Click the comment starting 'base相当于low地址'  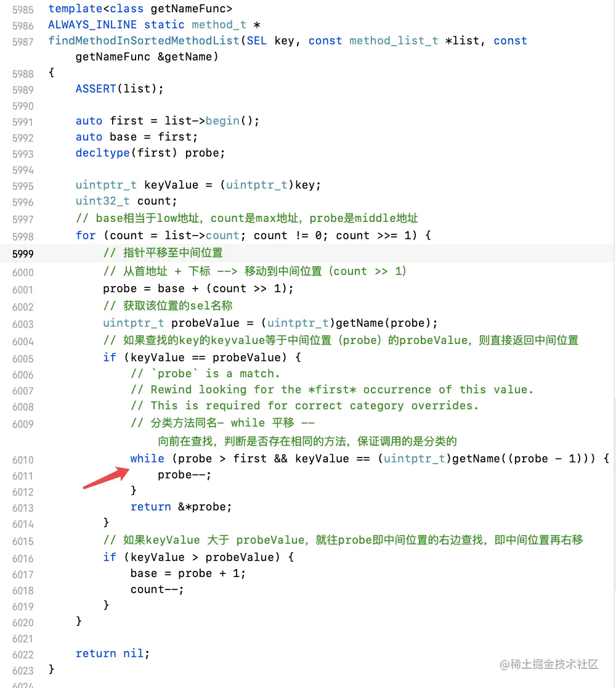[x=247, y=218]
